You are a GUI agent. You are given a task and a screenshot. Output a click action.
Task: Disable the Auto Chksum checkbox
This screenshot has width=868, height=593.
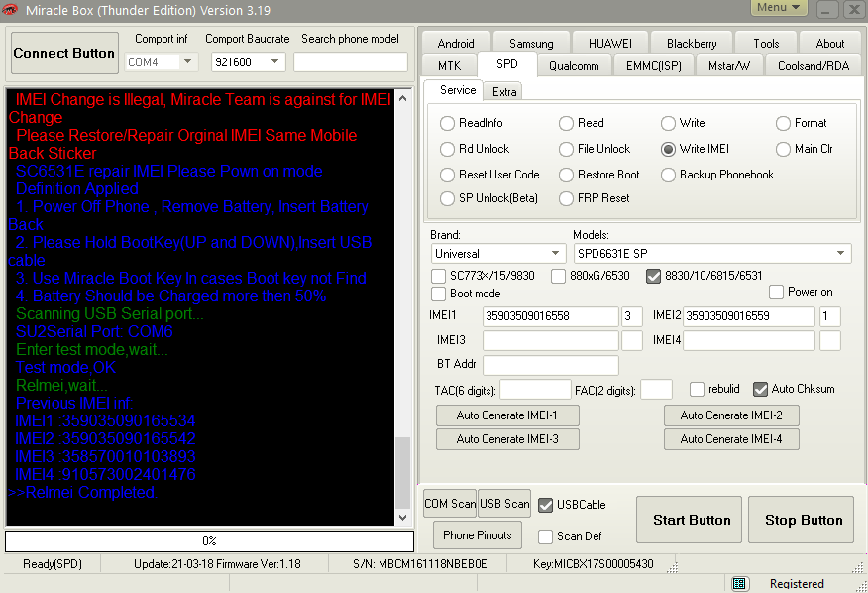click(x=760, y=389)
